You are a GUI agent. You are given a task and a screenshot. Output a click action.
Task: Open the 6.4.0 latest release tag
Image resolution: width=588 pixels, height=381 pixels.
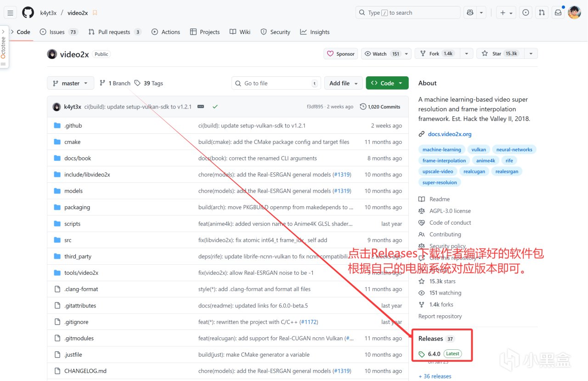pos(434,354)
